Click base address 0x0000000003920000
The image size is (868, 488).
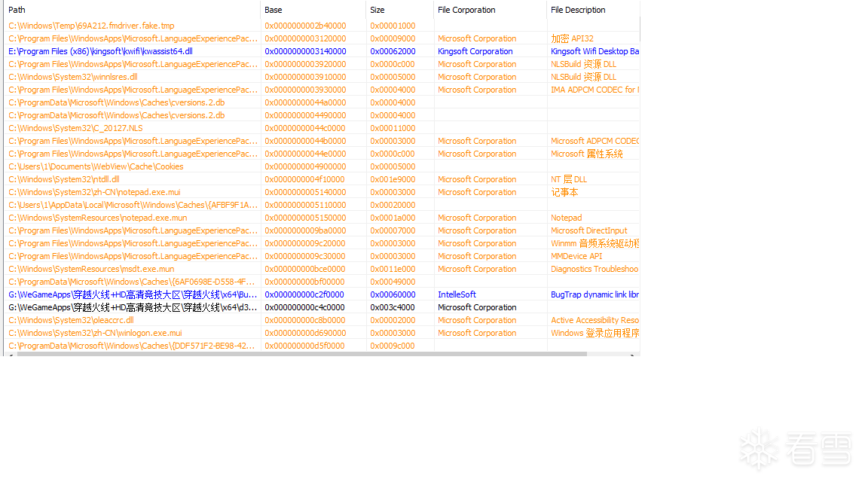pyautogui.click(x=306, y=64)
